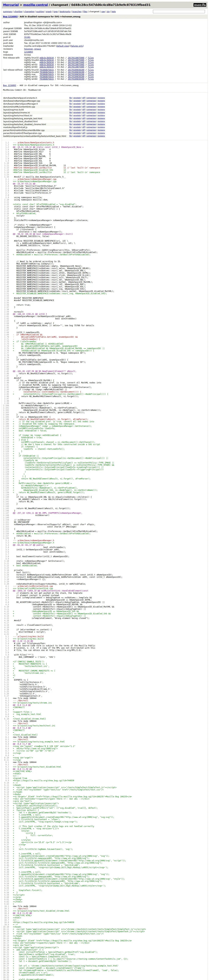This screenshot has width=209, height=980.
Task: Open Bug 1216893 link in commit description
Action: (9, 86)
